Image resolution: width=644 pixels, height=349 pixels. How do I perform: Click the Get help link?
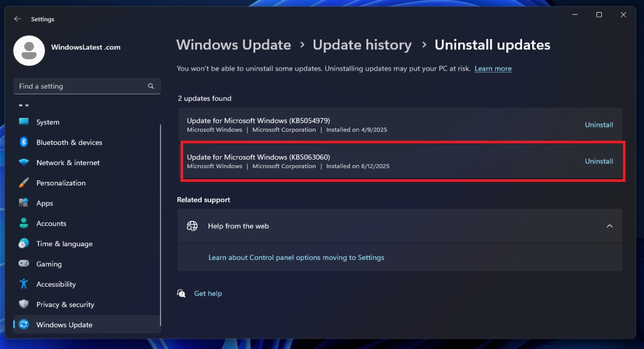(x=208, y=293)
